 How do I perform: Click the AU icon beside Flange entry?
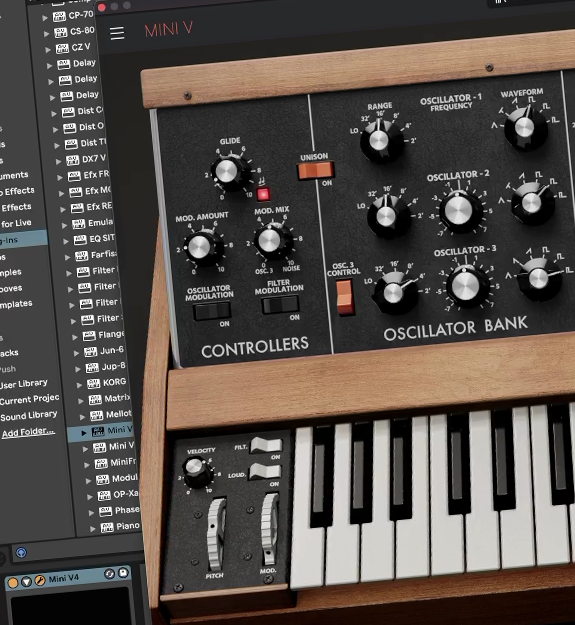89,336
